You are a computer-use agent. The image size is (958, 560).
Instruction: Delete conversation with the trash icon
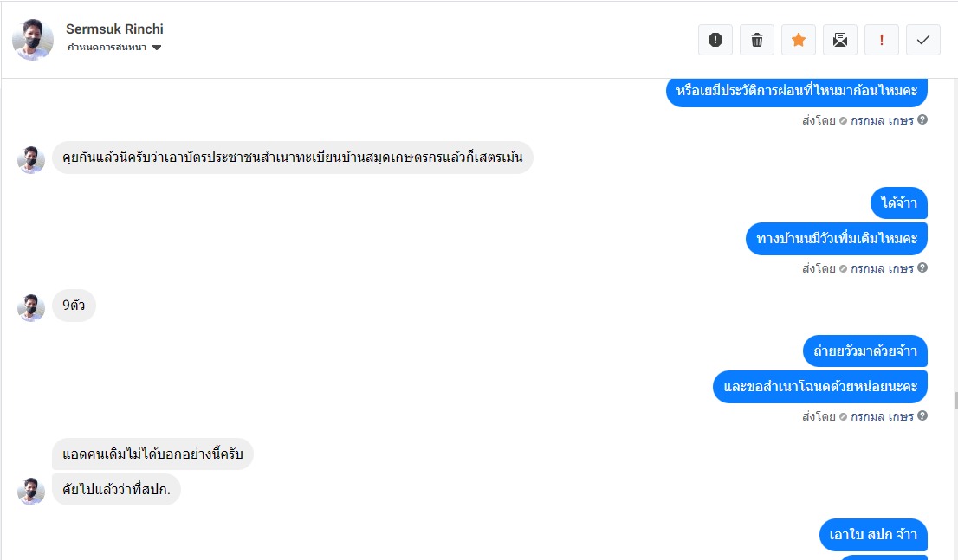757,40
